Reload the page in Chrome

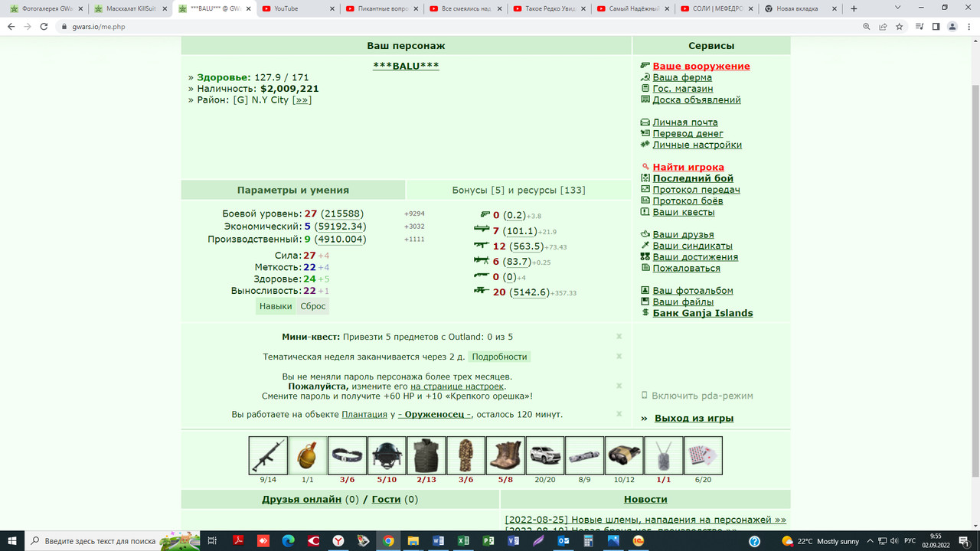pyautogui.click(x=44, y=26)
